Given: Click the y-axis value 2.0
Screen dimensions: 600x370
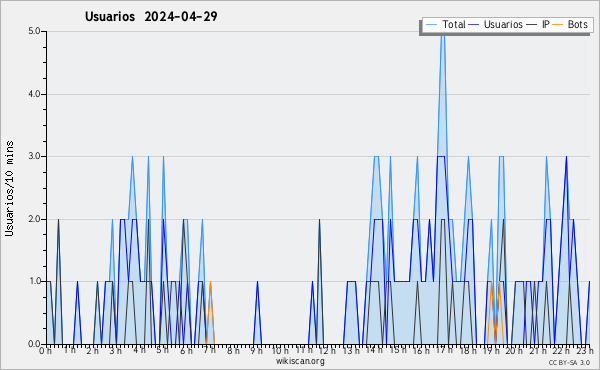Looking at the screenshot, I should [34, 219].
